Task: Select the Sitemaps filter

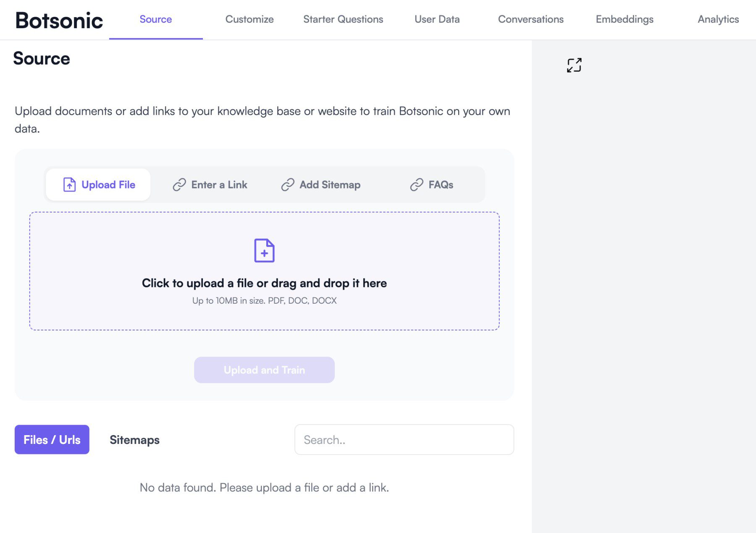Action: pyautogui.click(x=134, y=440)
